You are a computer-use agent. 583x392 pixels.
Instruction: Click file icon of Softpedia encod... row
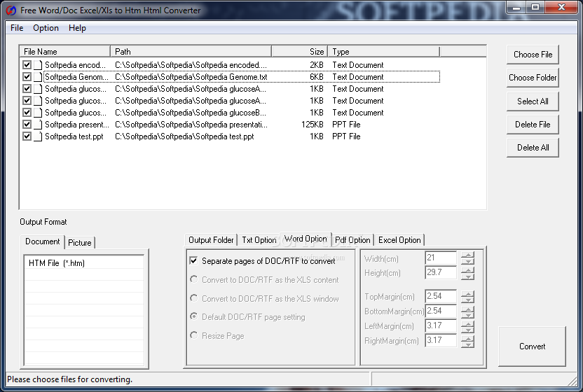coord(38,65)
